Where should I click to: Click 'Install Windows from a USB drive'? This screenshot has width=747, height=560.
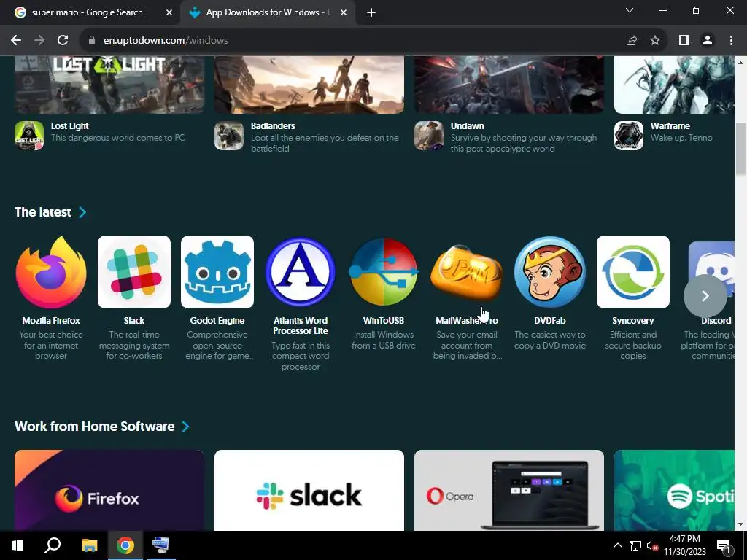click(384, 340)
